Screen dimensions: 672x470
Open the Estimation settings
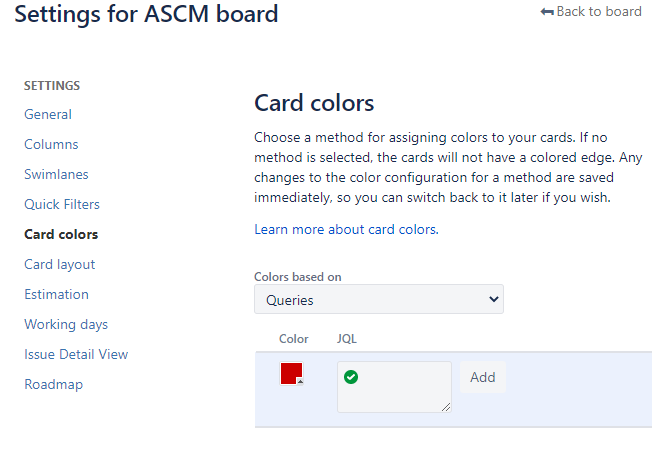(x=57, y=294)
